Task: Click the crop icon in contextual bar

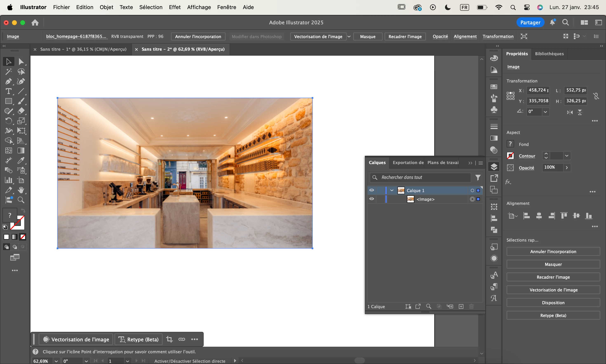Action: 169,339
